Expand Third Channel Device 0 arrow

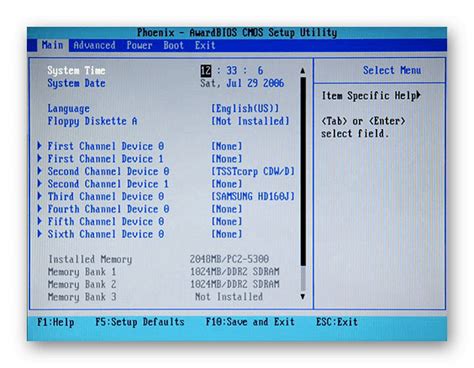coord(39,196)
